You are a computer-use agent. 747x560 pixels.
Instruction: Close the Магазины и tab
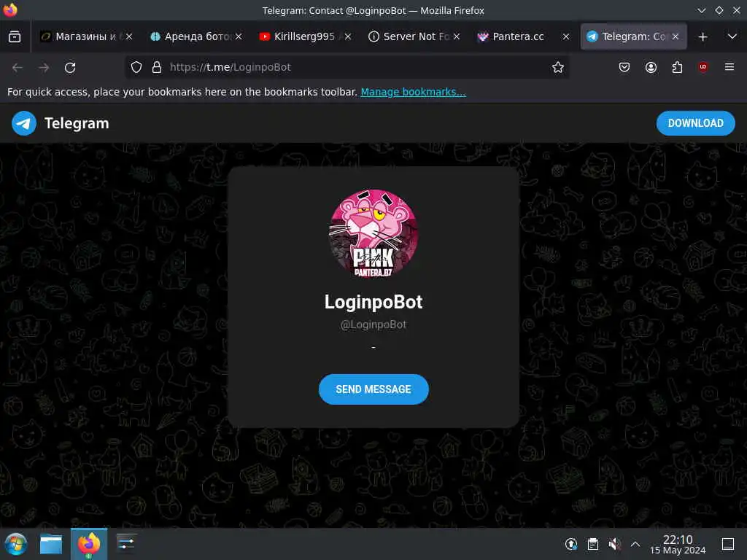[129, 36]
